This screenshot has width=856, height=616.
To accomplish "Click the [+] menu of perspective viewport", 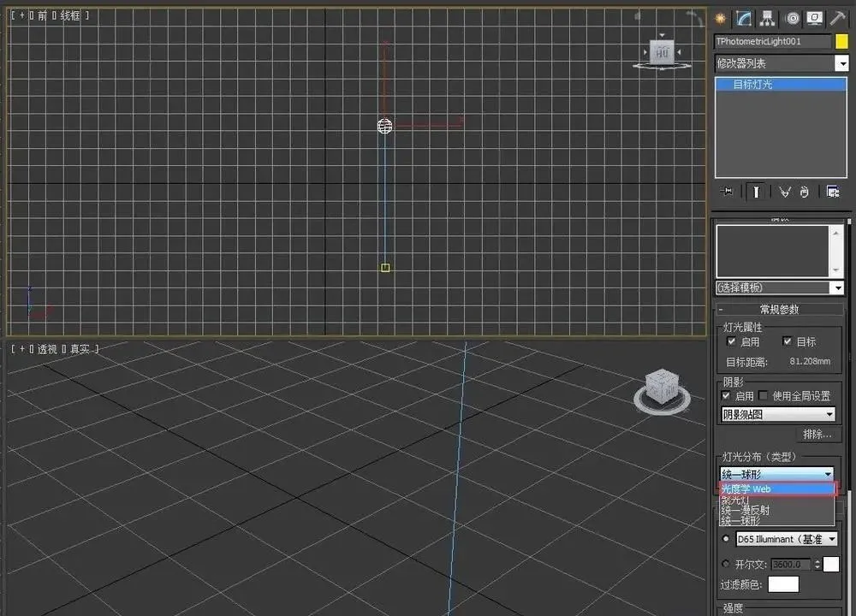I will tap(22, 349).
